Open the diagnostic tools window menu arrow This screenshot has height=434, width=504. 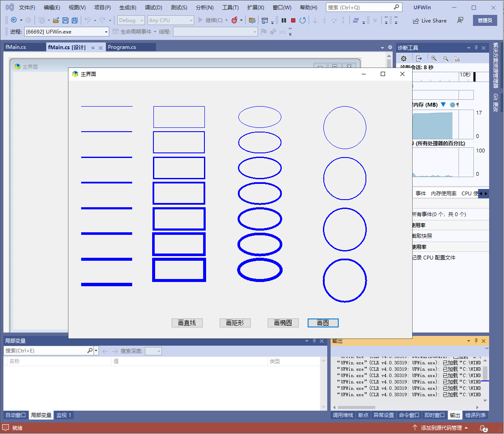click(x=469, y=48)
